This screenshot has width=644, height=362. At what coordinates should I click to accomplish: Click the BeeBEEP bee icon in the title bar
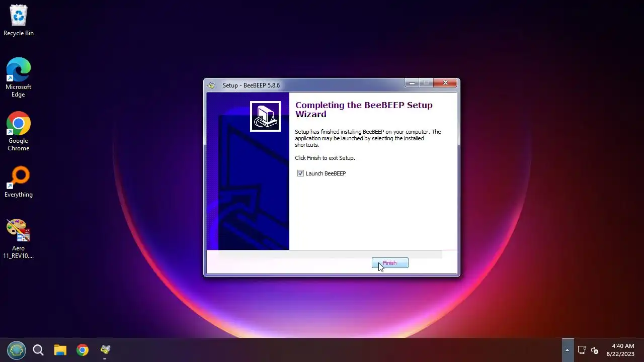click(212, 85)
